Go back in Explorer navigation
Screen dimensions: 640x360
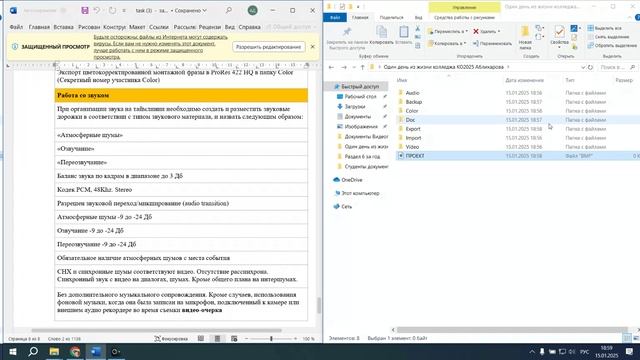pyautogui.click(x=331, y=67)
